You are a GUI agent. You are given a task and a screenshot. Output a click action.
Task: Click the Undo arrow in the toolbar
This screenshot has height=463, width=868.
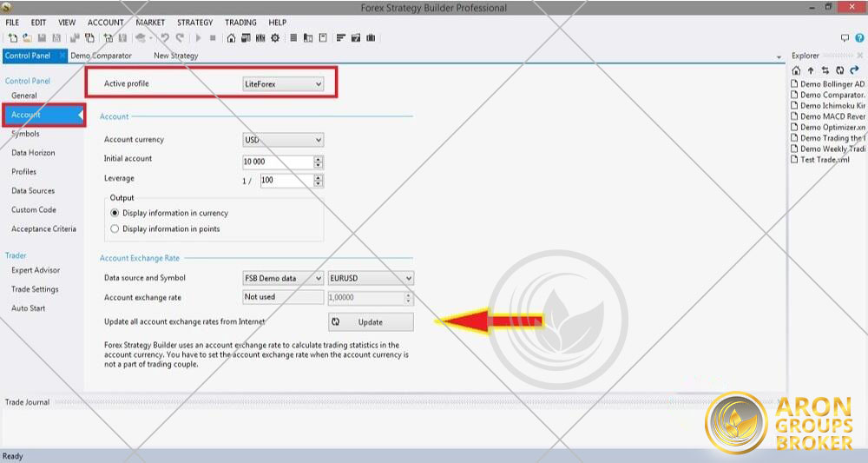coord(165,37)
